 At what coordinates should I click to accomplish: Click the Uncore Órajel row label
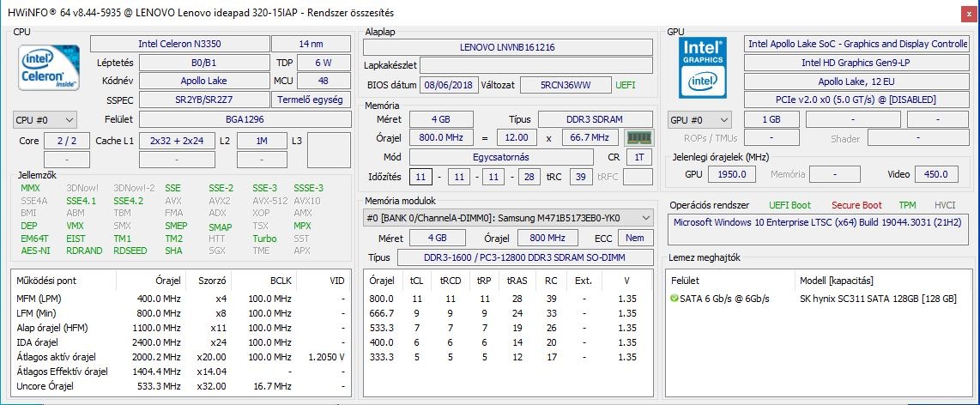45,386
